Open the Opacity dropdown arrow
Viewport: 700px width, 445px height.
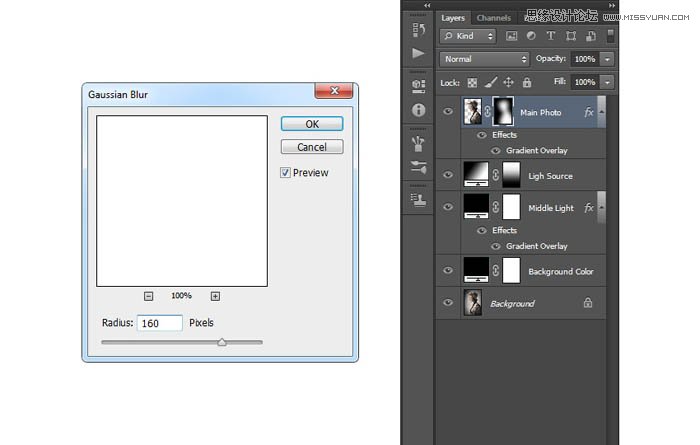[x=607, y=59]
